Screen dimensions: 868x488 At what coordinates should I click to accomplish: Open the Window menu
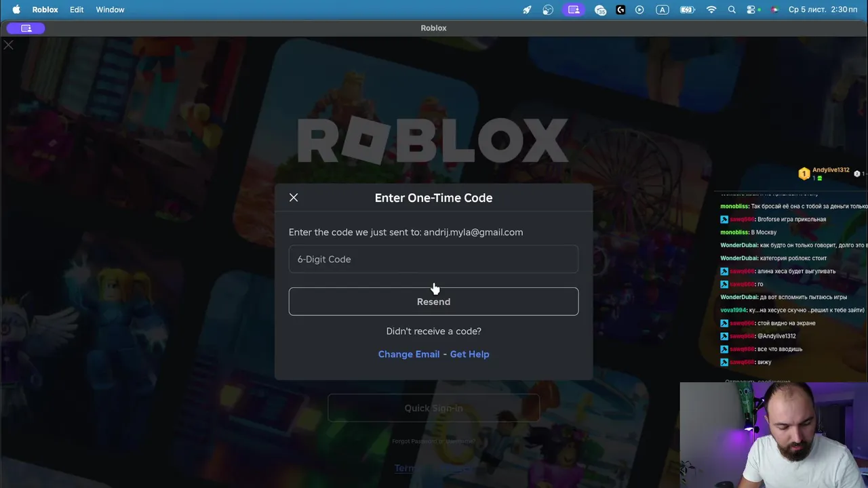click(x=110, y=9)
